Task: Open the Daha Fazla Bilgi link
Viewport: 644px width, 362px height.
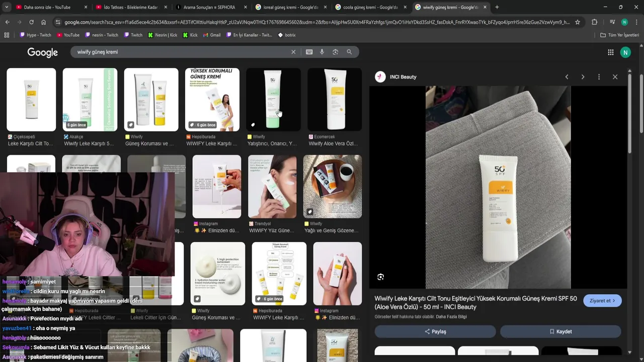Action: pos(451,317)
